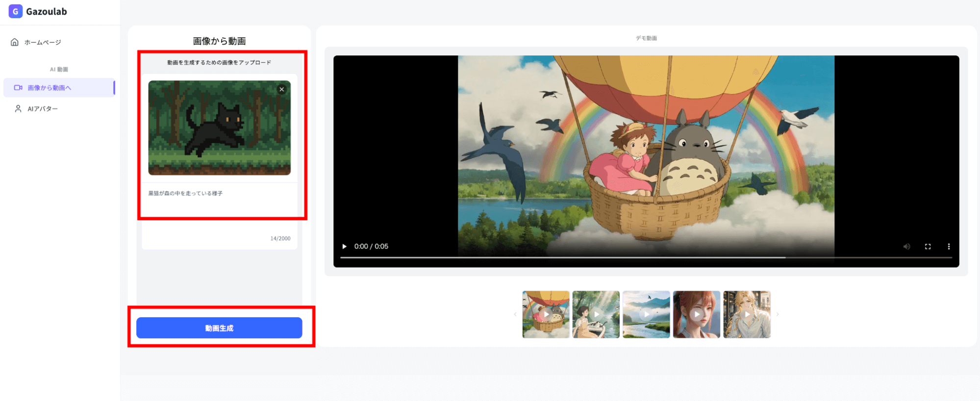Remove the uploaded black cat image
Image resolution: width=980 pixels, height=401 pixels.
[281, 89]
